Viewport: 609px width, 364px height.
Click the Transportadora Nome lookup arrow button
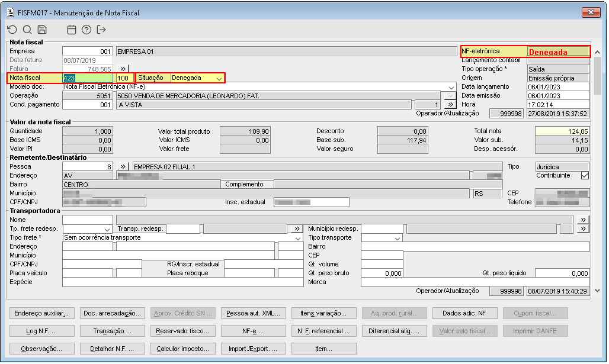[583, 220]
